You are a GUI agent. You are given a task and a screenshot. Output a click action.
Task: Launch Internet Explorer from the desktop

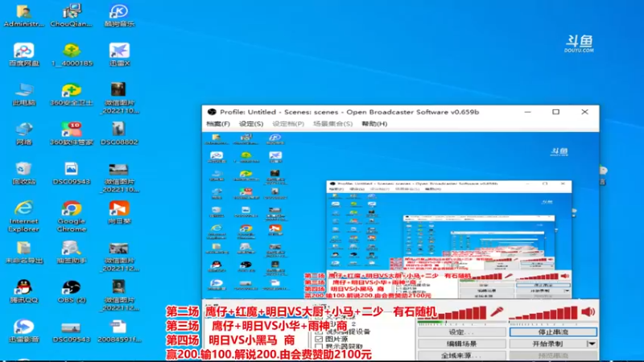[x=24, y=216]
